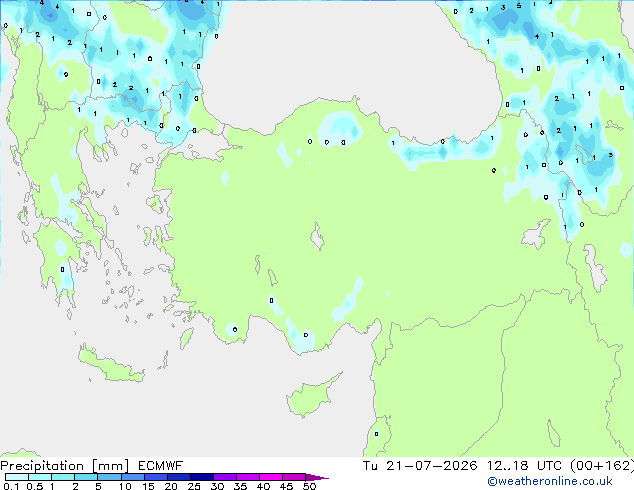Click the 2 to 5 mm legend swatch
This screenshot has width=634, height=490.
click(86, 477)
